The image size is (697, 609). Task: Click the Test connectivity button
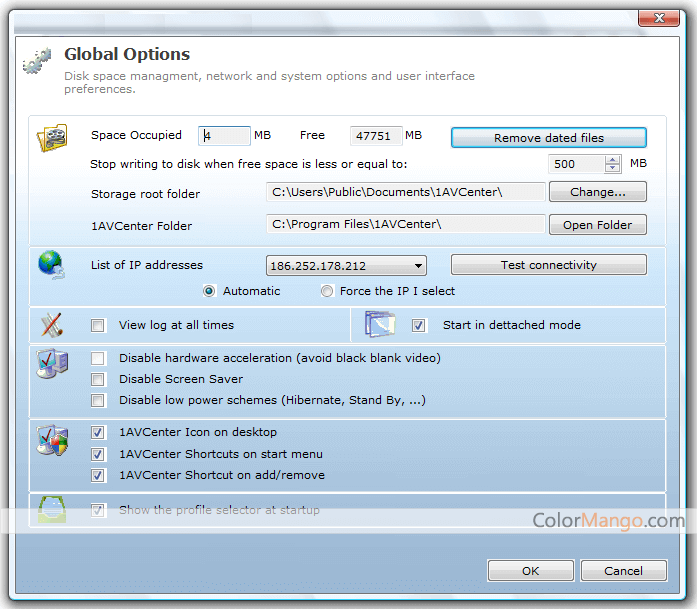[x=548, y=265]
